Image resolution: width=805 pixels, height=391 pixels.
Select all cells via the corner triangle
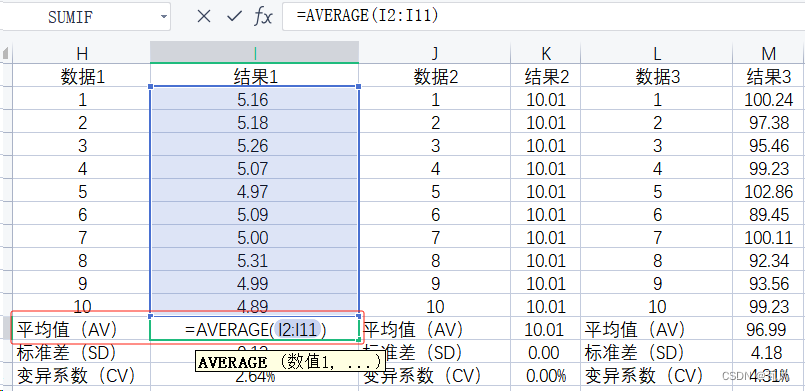(6, 53)
